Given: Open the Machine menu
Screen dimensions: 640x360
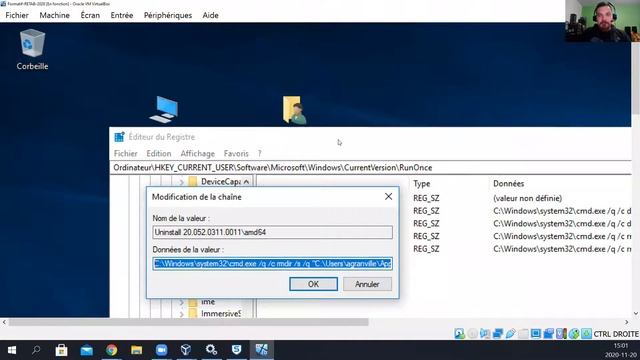Looking at the screenshot, I should pyautogui.click(x=54, y=15).
